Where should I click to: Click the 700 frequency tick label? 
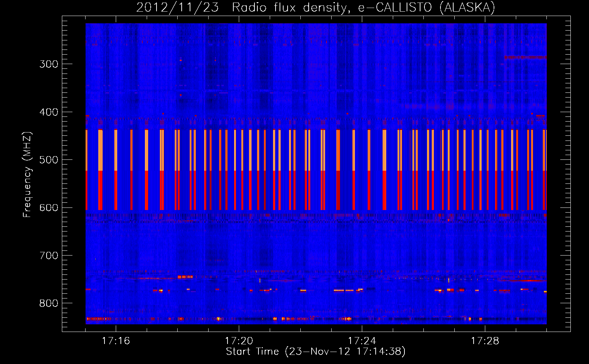click(x=49, y=256)
